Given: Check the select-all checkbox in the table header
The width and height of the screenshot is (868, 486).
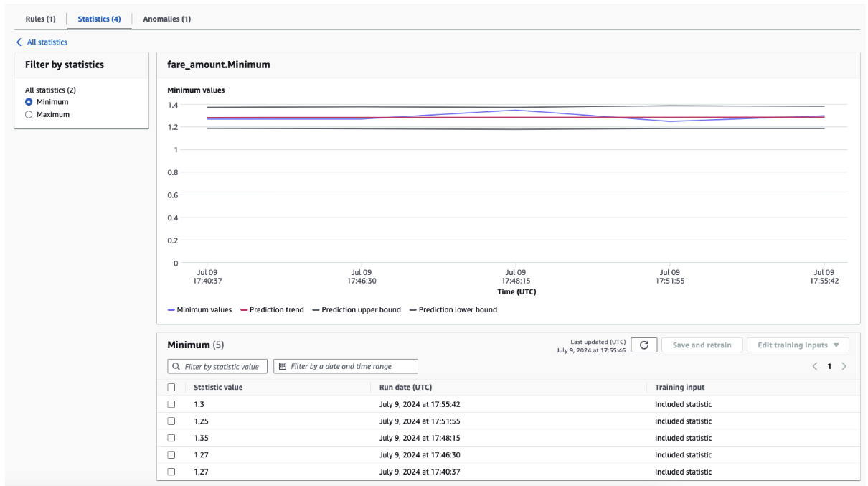Looking at the screenshot, I should pos(171,388).
